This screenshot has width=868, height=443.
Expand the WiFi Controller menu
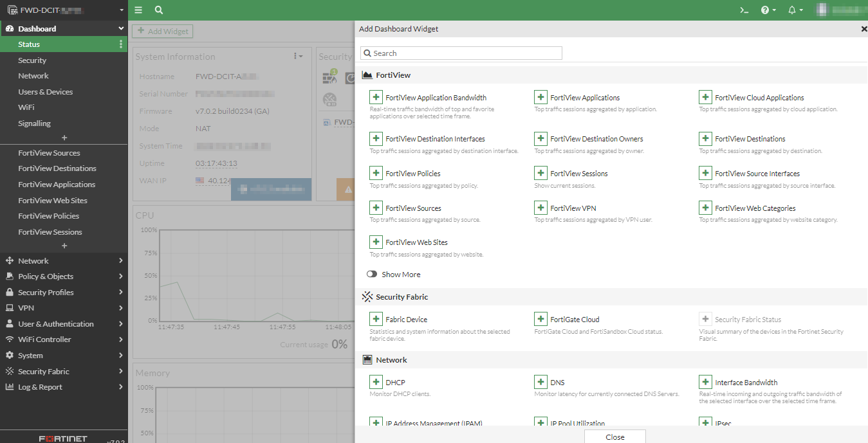64,339
